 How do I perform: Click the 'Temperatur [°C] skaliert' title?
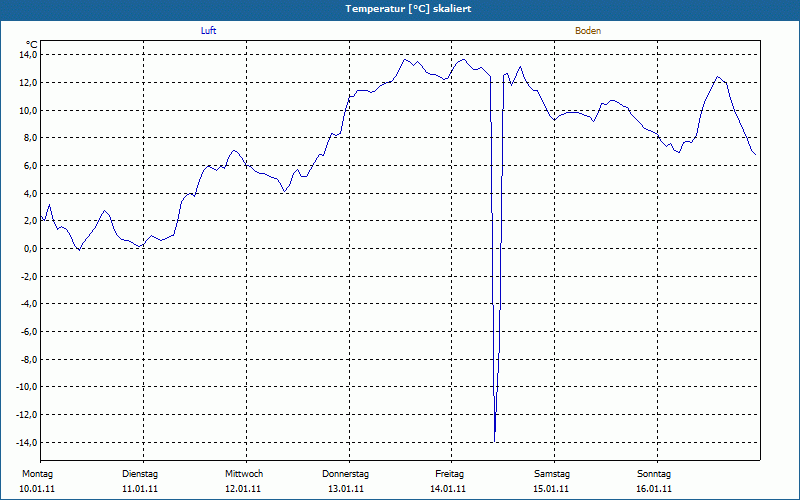[x=408, y=9]
